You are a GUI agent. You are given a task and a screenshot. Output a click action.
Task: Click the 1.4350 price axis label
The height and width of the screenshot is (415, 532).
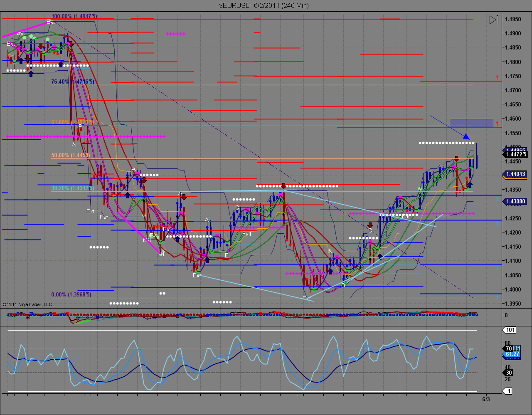point(513,190)
